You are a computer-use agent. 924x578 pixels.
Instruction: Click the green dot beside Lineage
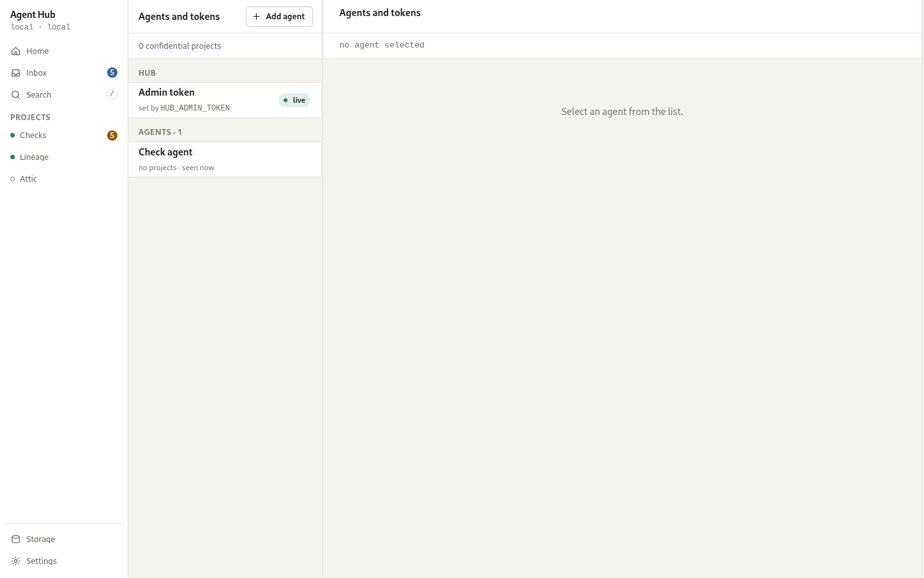pyautogui.click(x=12, y=157)
